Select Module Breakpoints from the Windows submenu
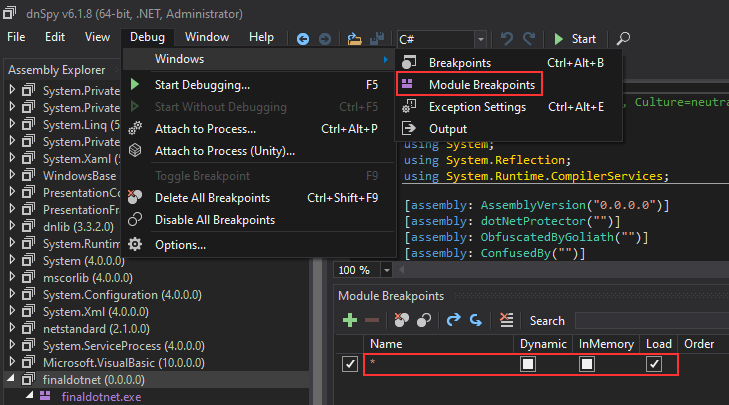The image size is (729, 405). click(480, 85)
